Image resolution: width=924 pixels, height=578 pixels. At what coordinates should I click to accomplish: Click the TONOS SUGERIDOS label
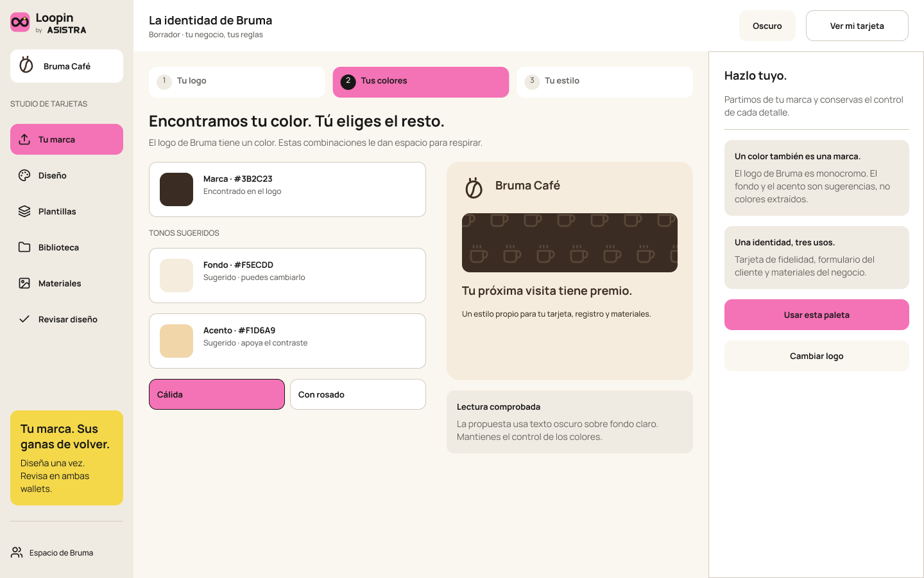[x=184, y=233]
